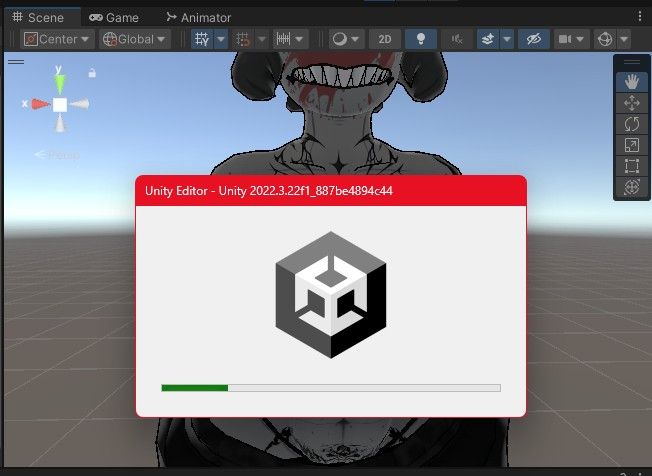Open the Center pivot mode dropdown
The height and width of the screenshot is (476, 652).
tap(57, 39)
